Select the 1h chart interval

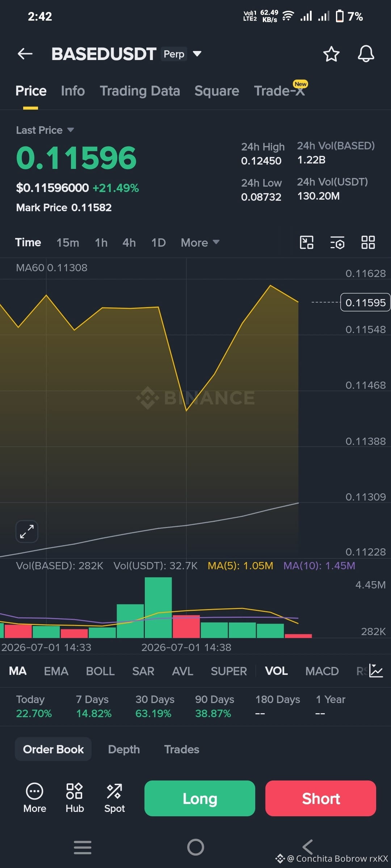[x=101, y=242]
